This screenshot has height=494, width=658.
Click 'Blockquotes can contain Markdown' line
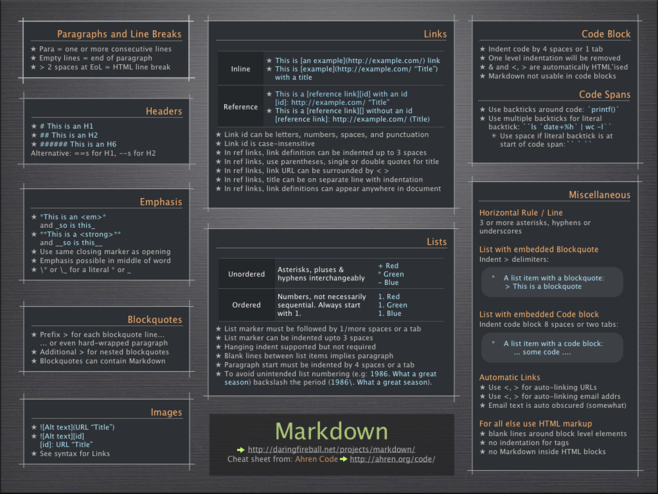pyautogui.click(x=102, y=361)
